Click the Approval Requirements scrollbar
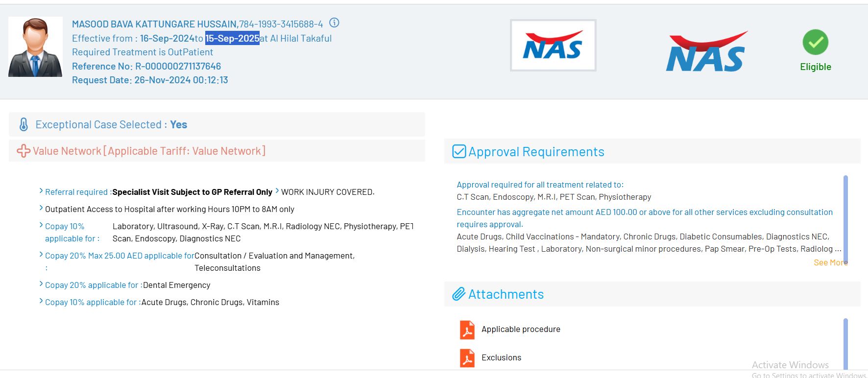 845,220
